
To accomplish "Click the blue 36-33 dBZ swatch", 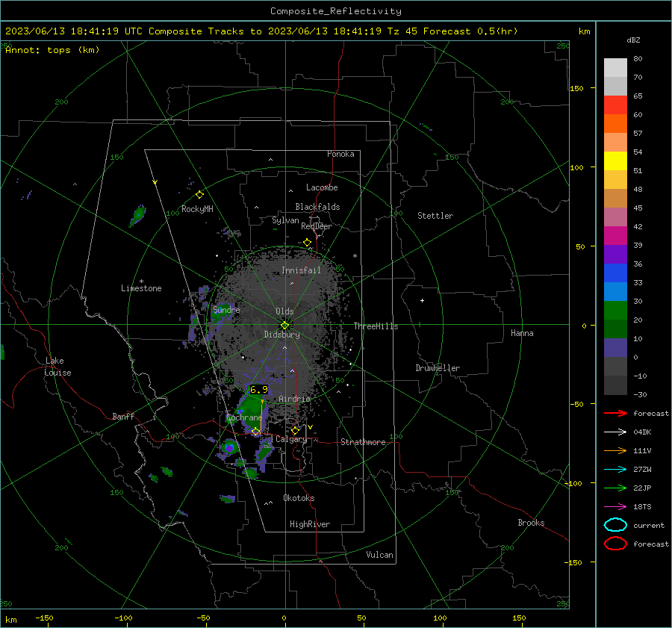I will pos(615,273).
